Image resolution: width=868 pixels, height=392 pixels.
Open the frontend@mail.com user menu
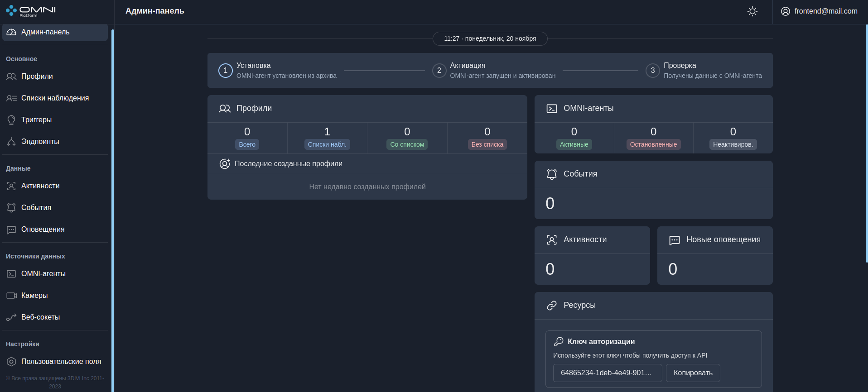(819, 11)
